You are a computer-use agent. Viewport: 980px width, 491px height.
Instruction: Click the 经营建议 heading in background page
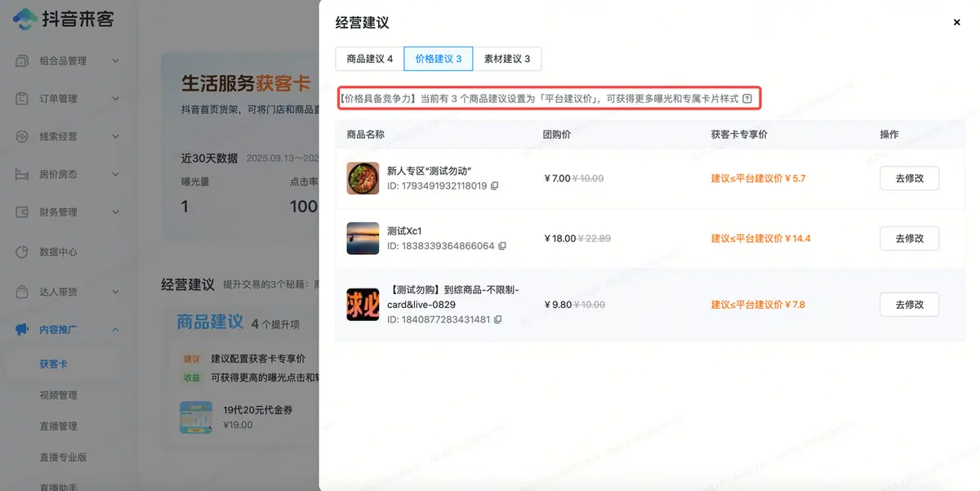tap(188, 284)
